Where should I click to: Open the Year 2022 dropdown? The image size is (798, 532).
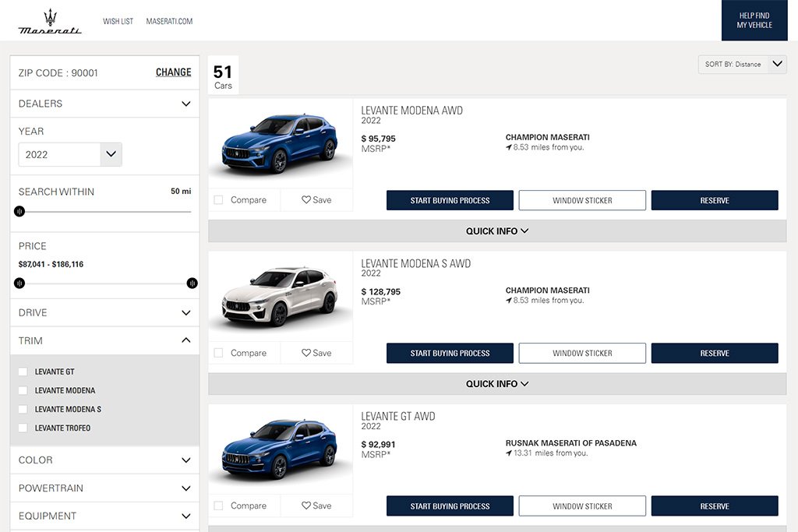tap(70, 155)
